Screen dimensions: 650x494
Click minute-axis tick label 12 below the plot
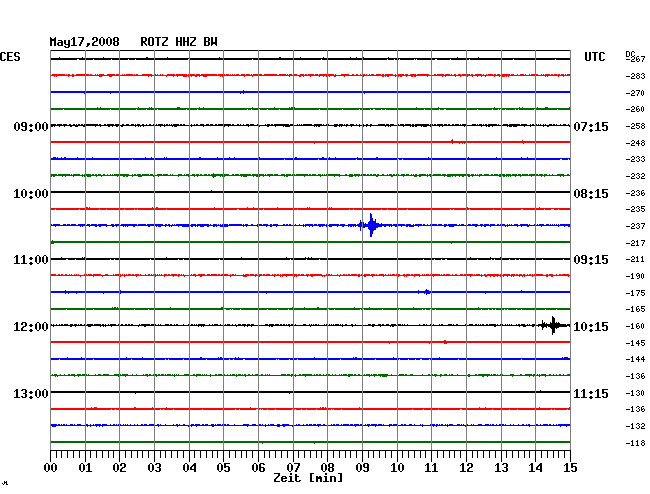click(466, 468)
